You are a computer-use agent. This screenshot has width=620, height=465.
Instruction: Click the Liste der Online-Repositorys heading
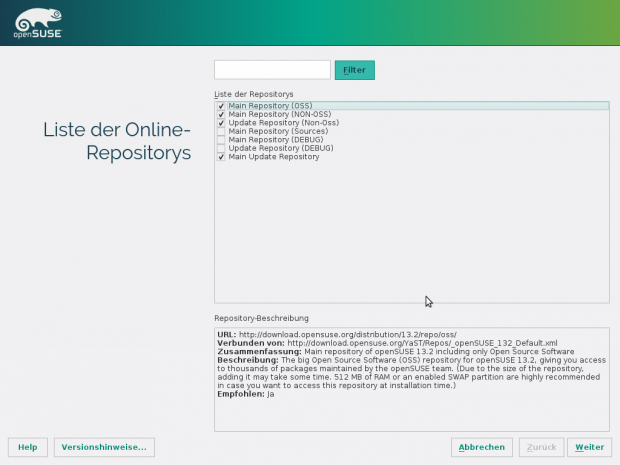click(x=116, y=141)
